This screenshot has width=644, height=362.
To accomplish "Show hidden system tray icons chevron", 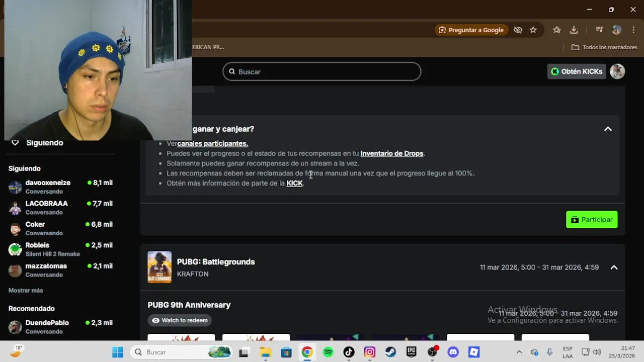I will pyautogui.click(x=519, y=352).
